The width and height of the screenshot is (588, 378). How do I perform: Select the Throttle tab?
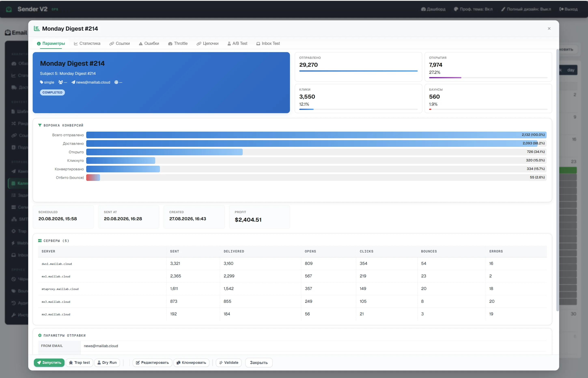(178, 43)
